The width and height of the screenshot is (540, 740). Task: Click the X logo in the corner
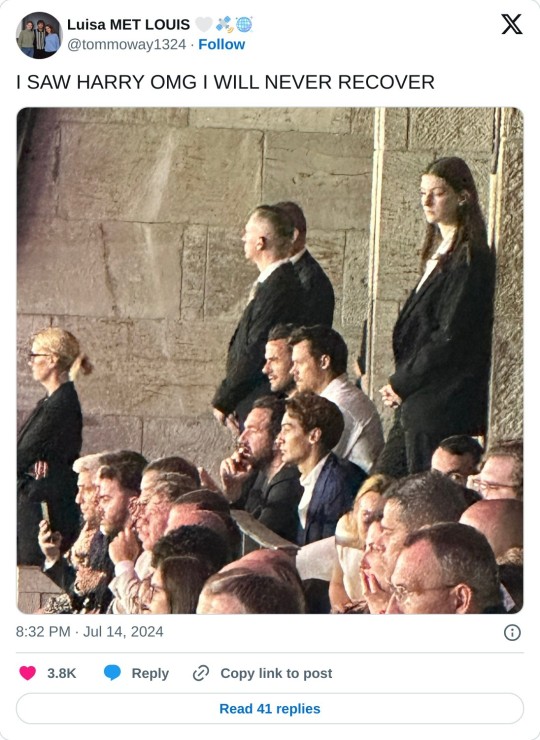tap(512, 24)
